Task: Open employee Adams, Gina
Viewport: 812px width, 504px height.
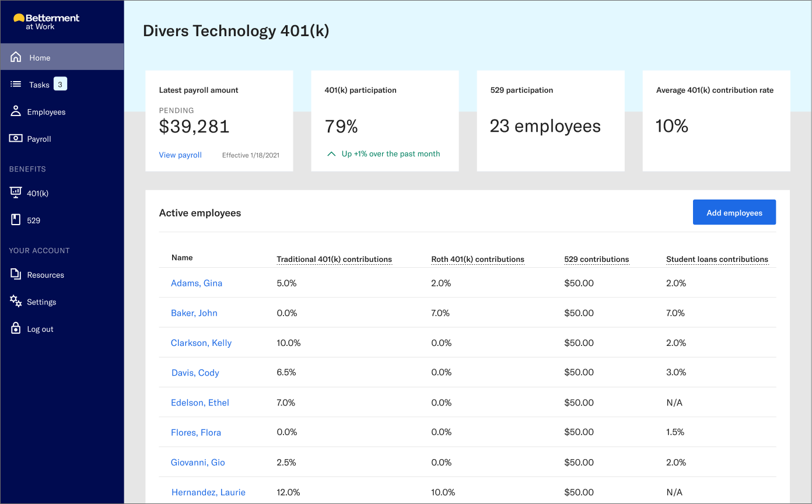Action: pyautogui.click(x=197, y=283)
